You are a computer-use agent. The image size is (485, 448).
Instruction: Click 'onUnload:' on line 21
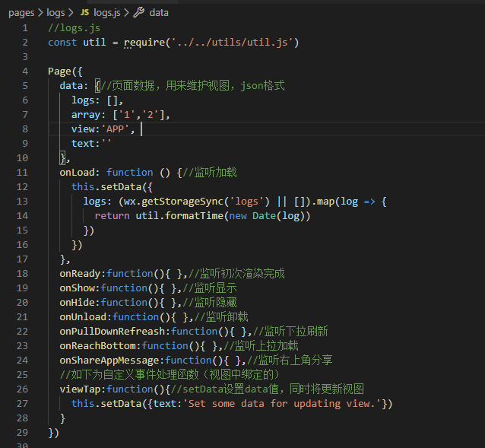pos(86,317)
